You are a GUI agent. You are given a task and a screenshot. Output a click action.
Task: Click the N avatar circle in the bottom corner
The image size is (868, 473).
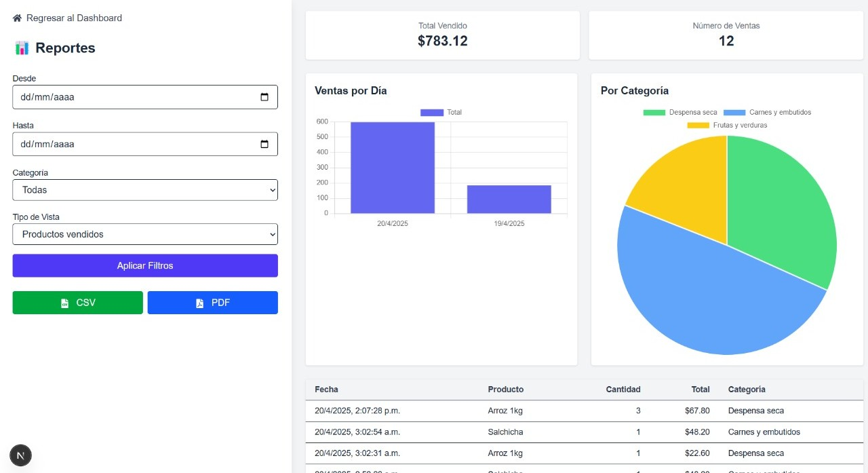tap(20, 455)
